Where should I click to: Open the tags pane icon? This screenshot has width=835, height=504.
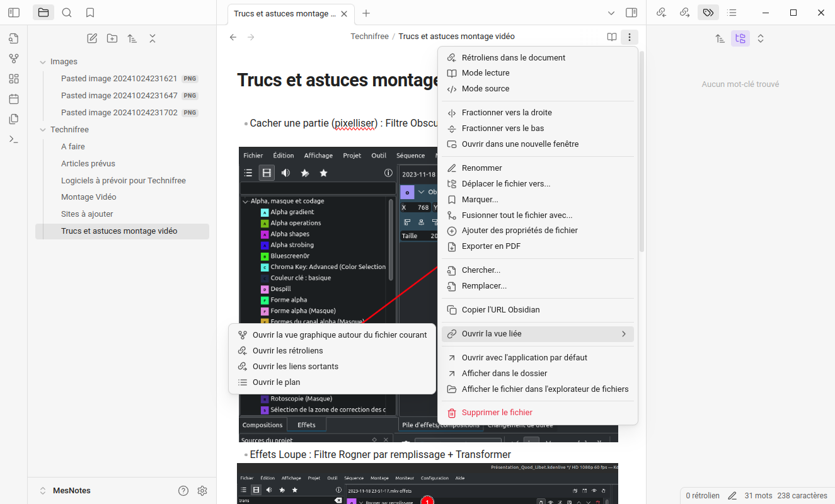pos(708,13)
